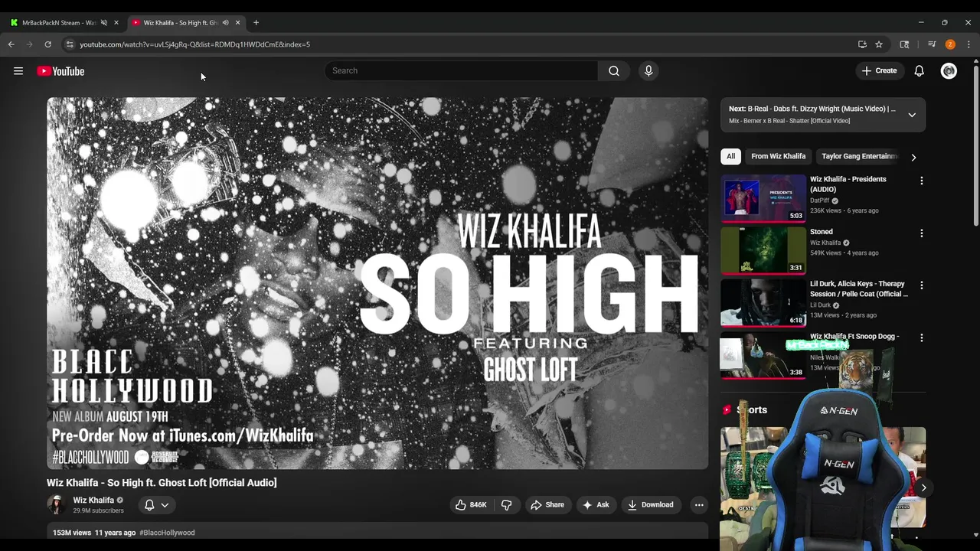The width and height of the screenshot is (980, 551).
Task: Open the YouTube guide hamburger menu
Action: [x=18, y=71]
